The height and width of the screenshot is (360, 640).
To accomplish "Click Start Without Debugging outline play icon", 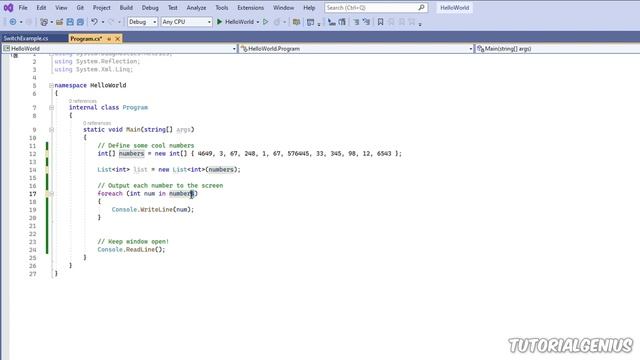I will click(x=266, y=22).
